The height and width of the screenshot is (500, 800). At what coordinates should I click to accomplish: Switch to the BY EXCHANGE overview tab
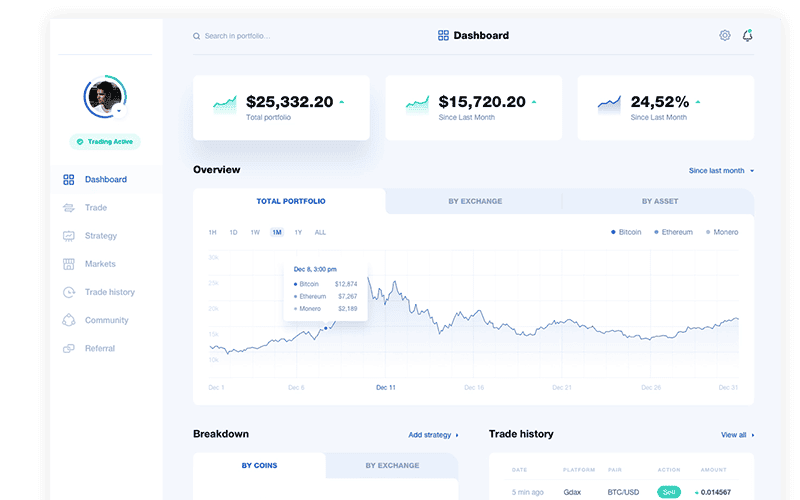pos(475,201)
